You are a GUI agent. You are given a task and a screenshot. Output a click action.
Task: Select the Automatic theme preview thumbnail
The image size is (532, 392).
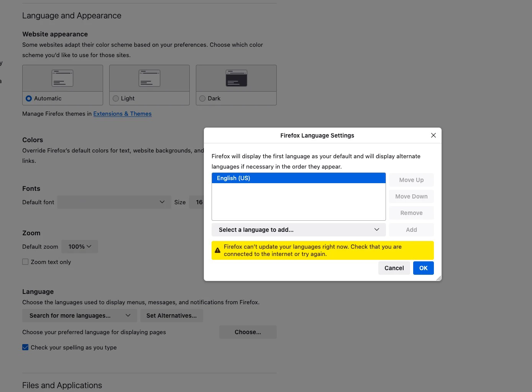(x=62, y=78)
